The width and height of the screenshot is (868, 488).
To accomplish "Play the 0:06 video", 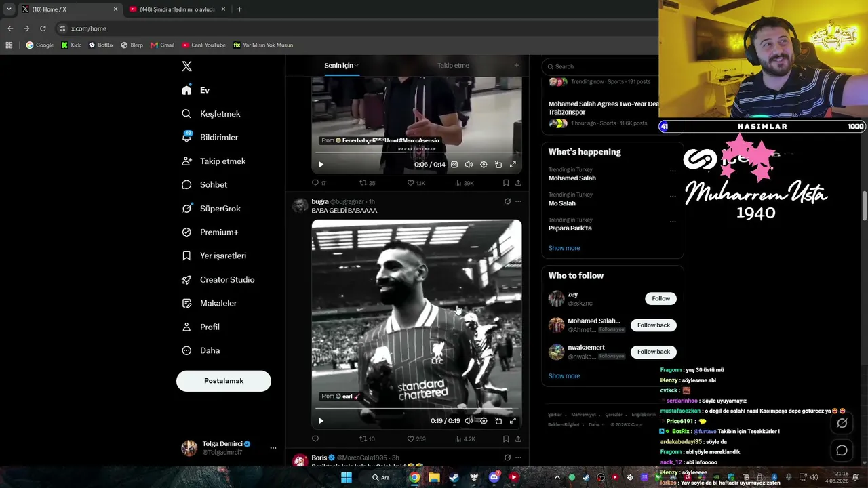I will (321, 165).
